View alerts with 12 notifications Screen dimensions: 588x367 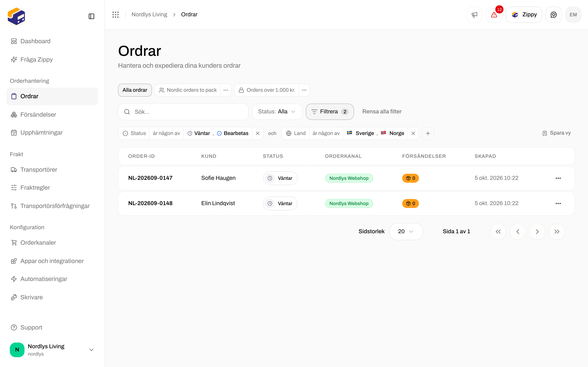coord(494,14)
